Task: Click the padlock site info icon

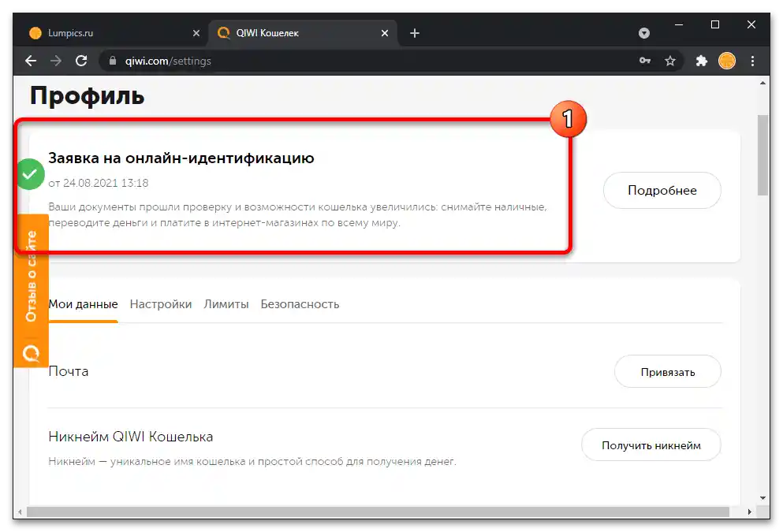Action: point(113,61)
